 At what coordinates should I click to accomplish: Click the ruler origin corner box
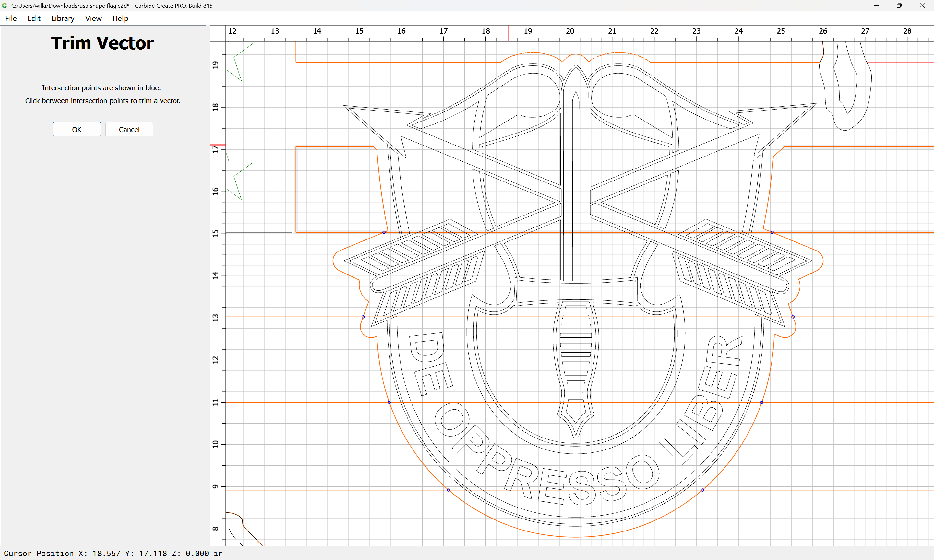point(218,34)
